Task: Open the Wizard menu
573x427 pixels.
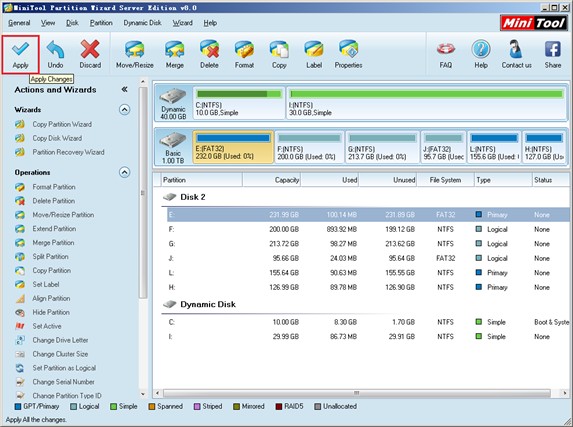Action: [182, 23]
